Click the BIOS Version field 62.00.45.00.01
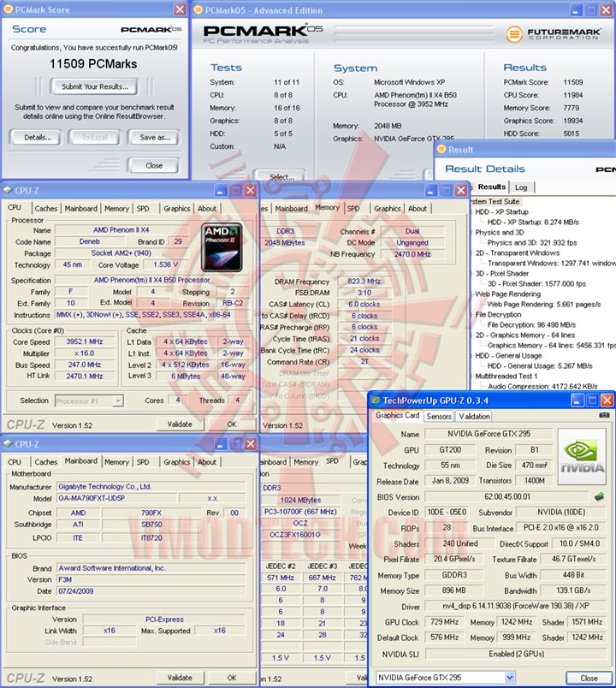Image resolution: width=616 pixels, height=688 pixels. click(x=507, y=496)
